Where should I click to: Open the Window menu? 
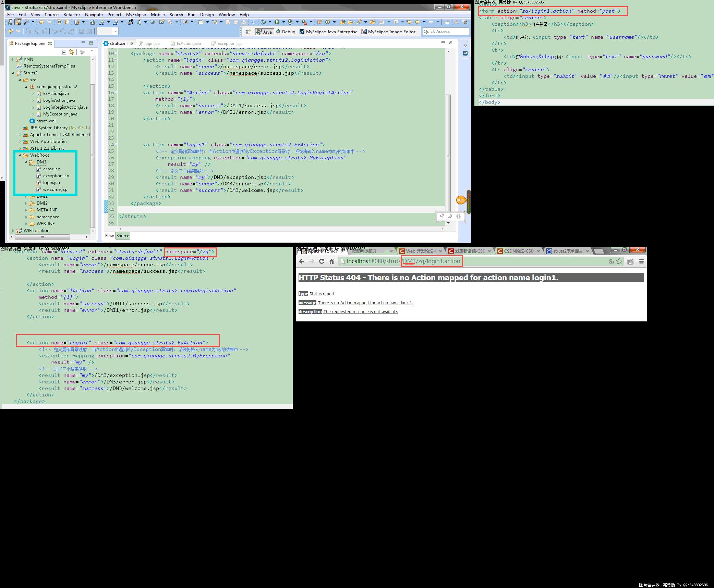pos(227,15)
